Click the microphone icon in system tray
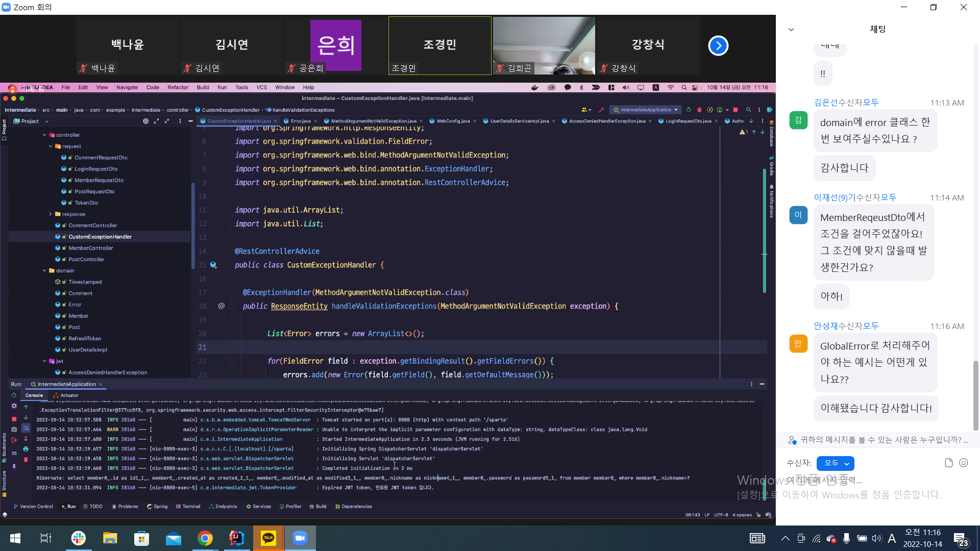 tap(846, 538)
